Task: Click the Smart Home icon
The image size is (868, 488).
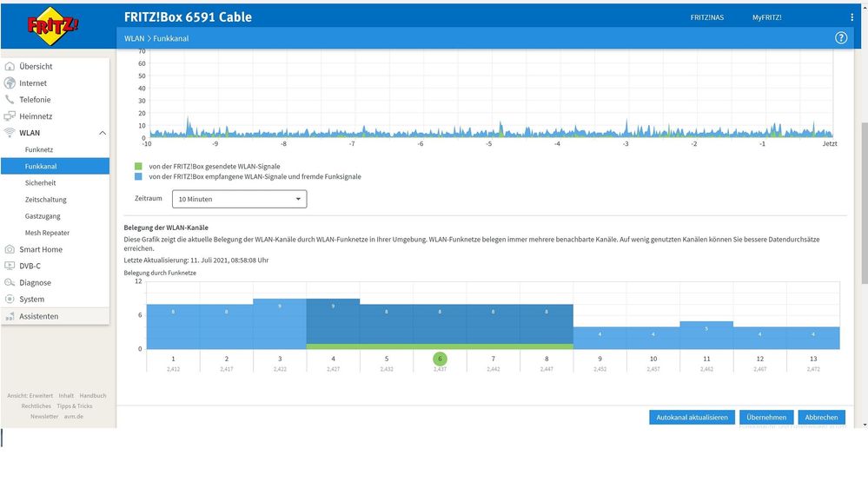Action: (10, 249)
